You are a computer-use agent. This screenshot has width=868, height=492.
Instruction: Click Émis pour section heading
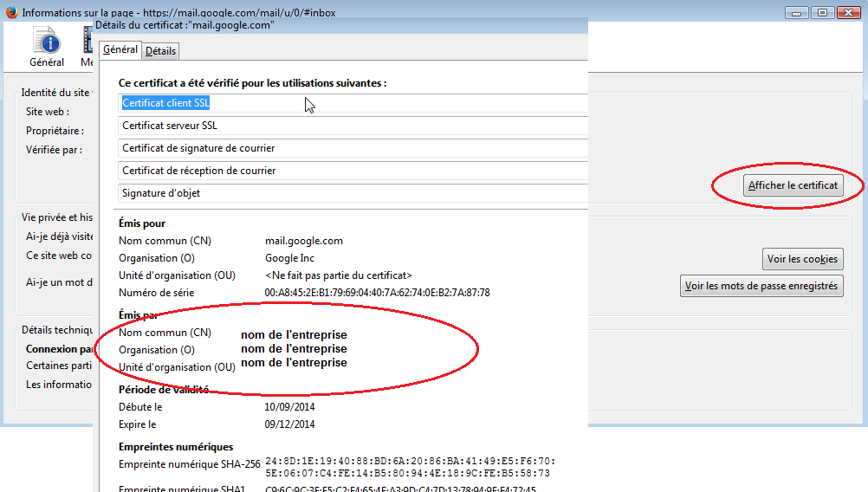click(142, 223)
